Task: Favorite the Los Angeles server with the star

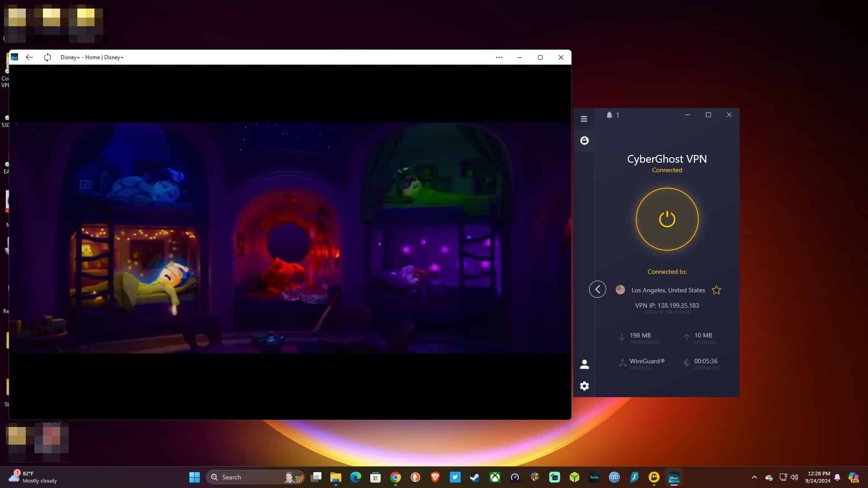Action: 717,290
